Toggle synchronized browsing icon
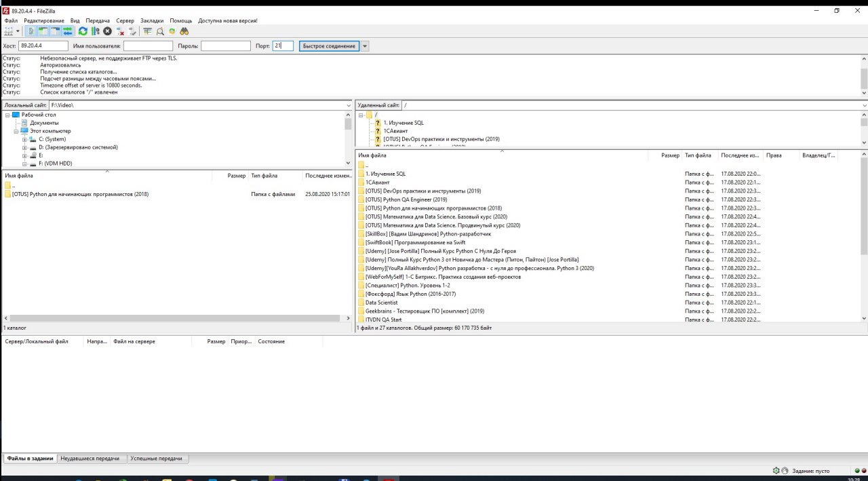This screenshot has height=481, width=868. 172,31
